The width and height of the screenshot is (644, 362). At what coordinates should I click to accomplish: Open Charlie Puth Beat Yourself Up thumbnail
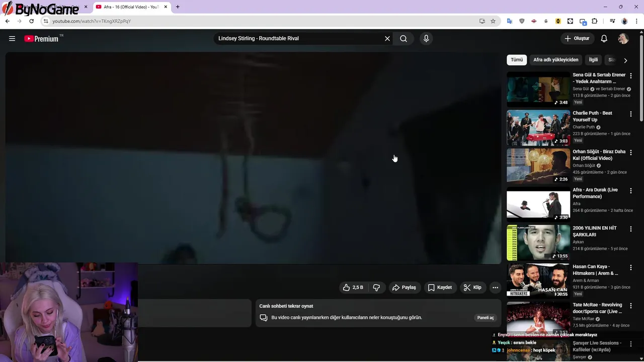[x=538, y=128]
